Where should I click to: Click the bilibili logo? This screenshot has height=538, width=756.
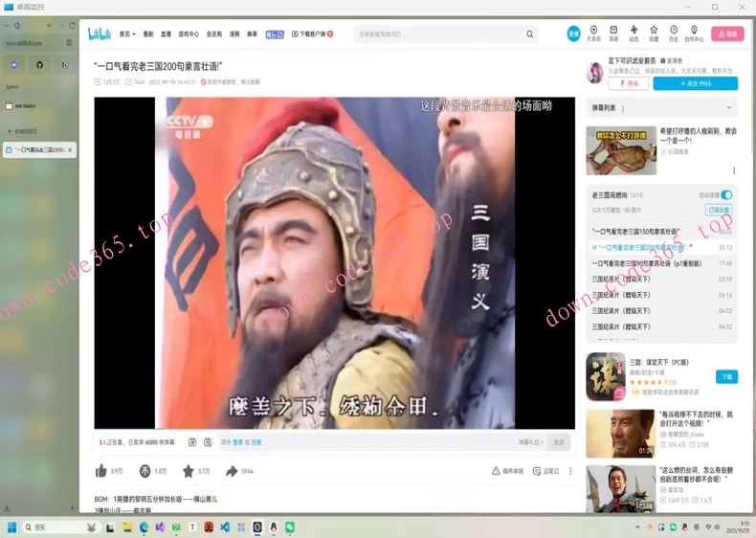99,34
